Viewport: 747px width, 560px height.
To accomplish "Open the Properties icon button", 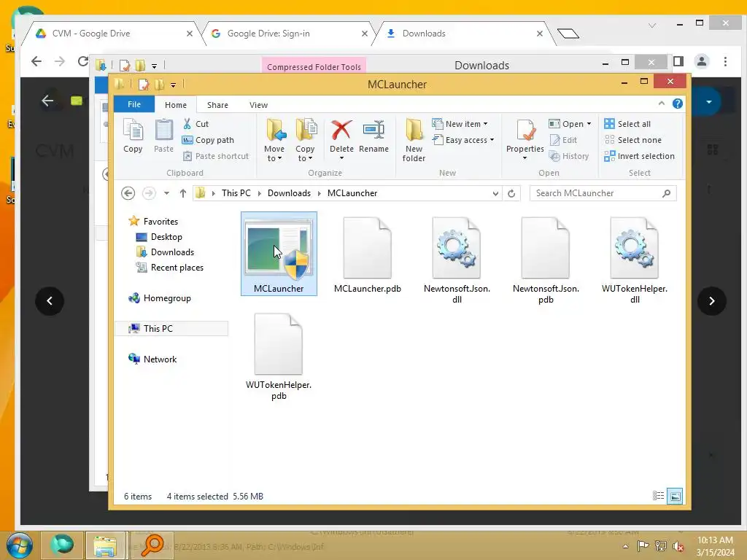I will 526,131.
